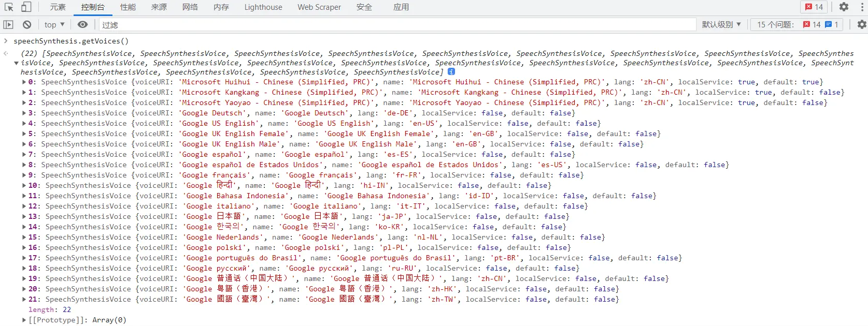868x326 pixels.
Task: Click the red 14 errors counter badge
Action: point(814,7)
